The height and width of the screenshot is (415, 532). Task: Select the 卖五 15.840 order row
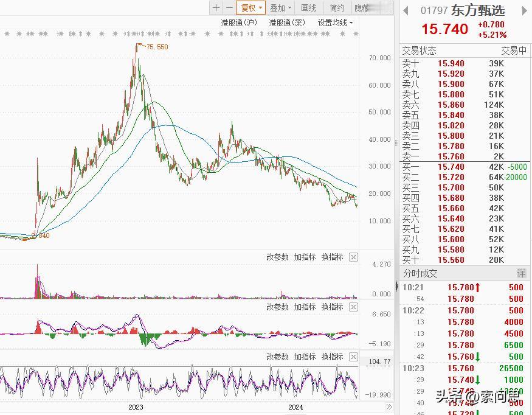[464, 115]
